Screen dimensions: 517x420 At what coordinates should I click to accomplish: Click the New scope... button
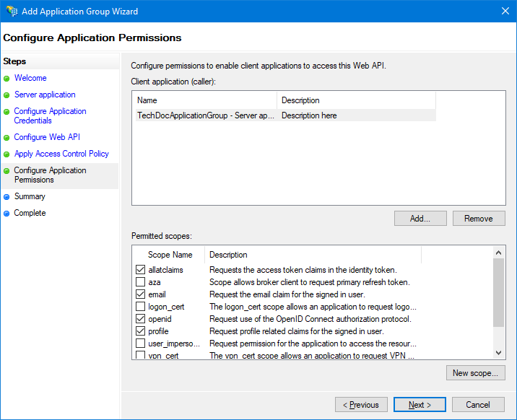475,373
